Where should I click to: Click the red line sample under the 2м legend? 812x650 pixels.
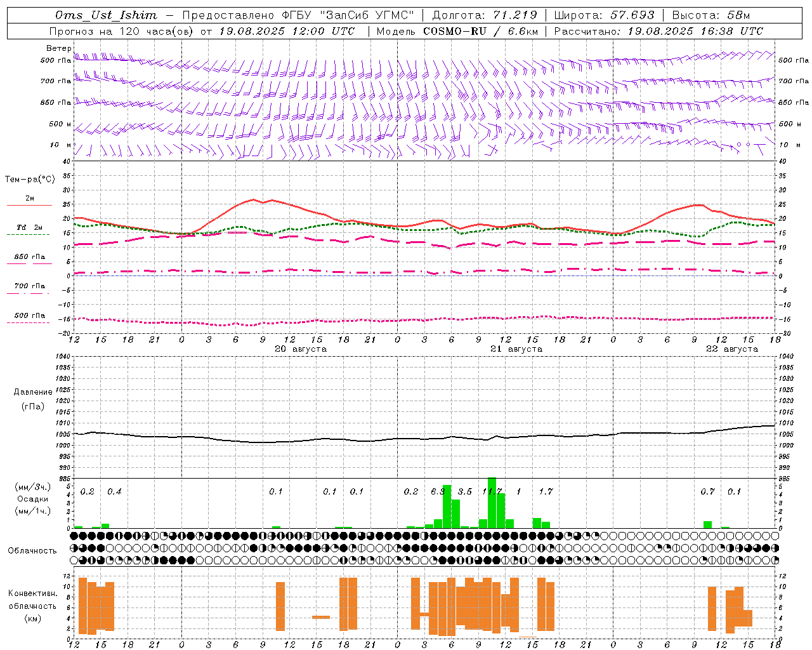[x=29, y=205]
